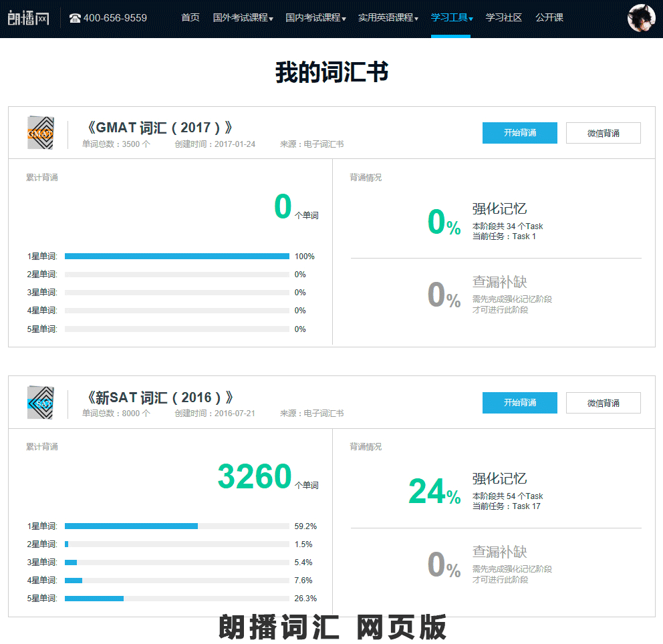Open the 学习工具 dropdown menu

pyautogui.click(x=451, y=18)
